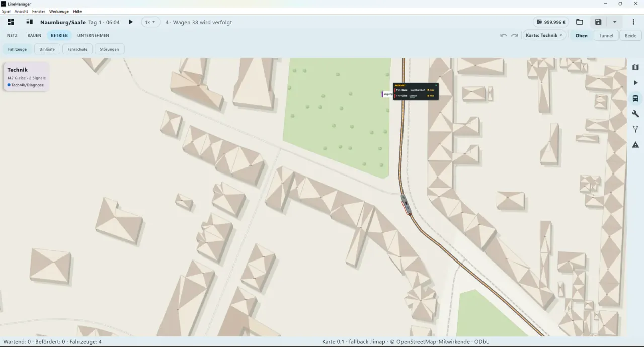Screen dimensions: 644x347
Task: Select the track switch icon in right sidebar
Action: point(635,129)
